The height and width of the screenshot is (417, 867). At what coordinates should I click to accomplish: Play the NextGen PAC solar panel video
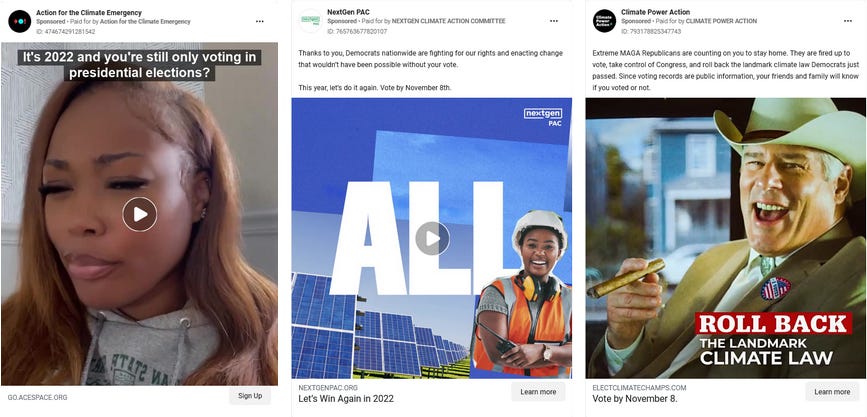pyautogui.click(x=432, y=238)
